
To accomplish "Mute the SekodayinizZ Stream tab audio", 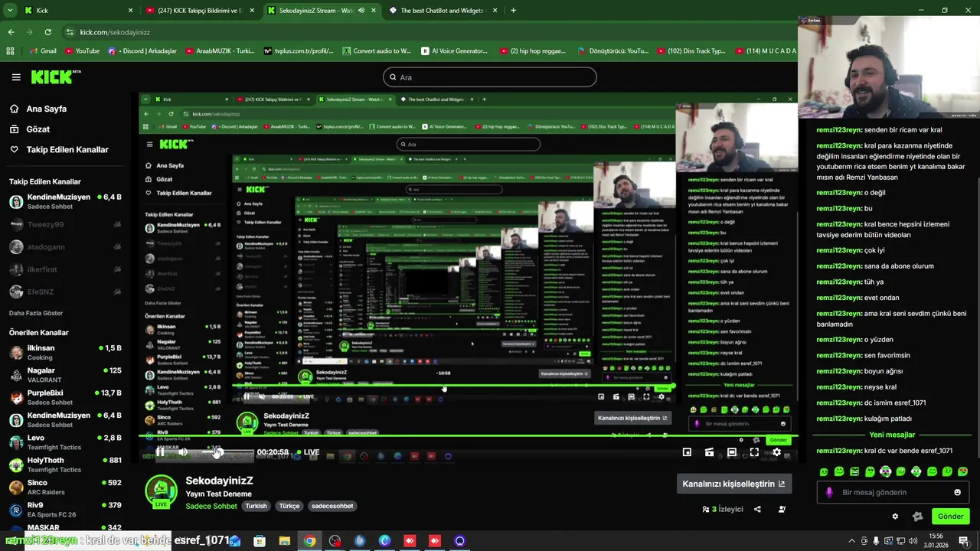I will tap(361, 11).
